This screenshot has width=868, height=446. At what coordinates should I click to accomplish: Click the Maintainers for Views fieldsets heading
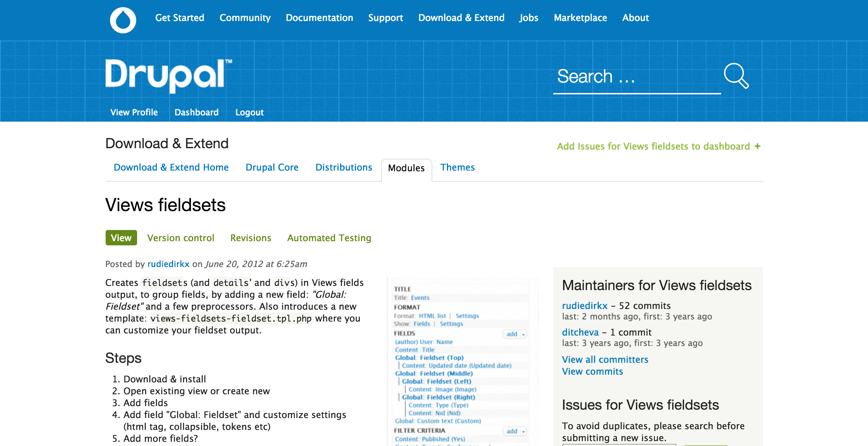pyautogui.click(x=657, y=285)
